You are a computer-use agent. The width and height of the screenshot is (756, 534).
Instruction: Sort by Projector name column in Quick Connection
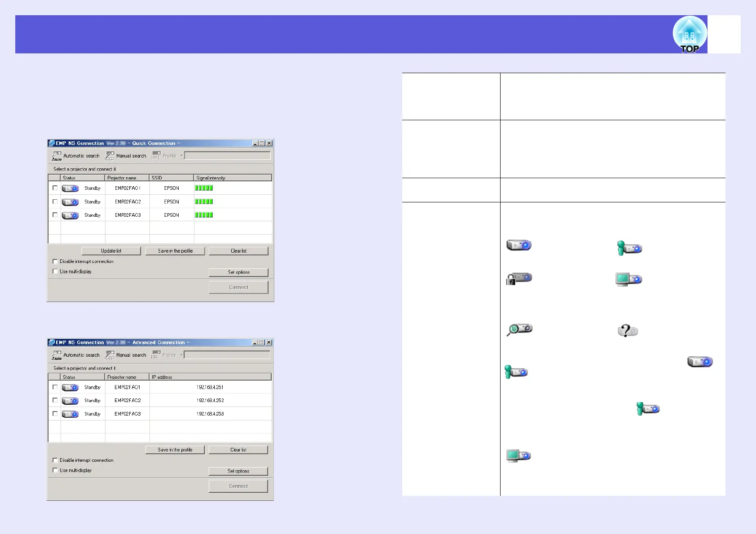click(127, 178)
